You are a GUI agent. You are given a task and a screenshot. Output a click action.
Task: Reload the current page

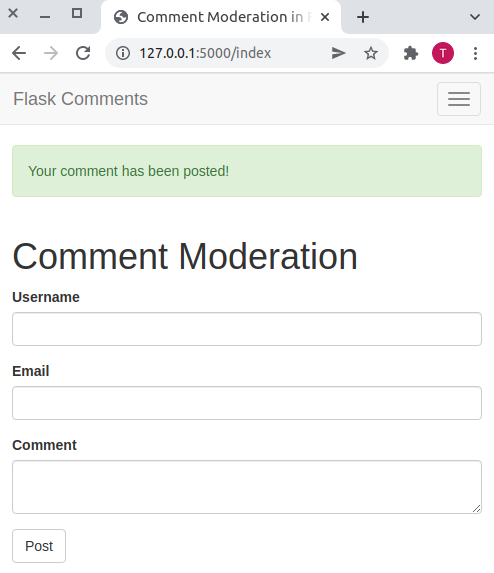point(83,53)
